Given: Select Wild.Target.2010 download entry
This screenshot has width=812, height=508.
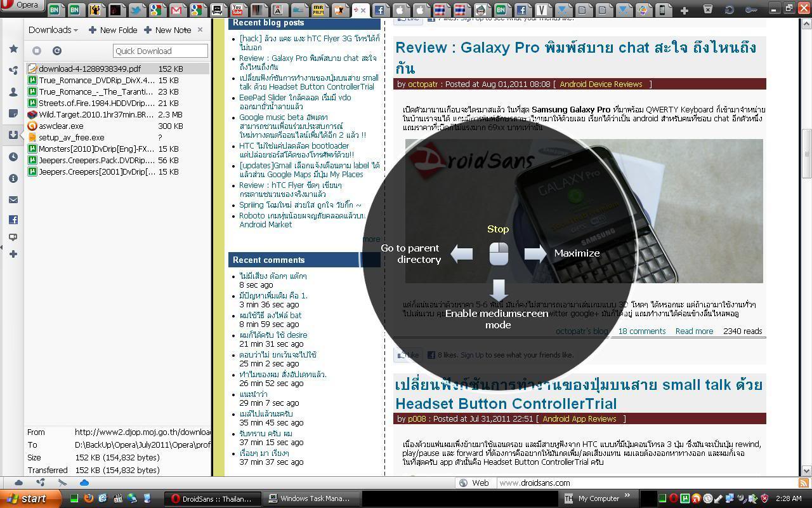Looking at the screenshot, I should [117, 114].
